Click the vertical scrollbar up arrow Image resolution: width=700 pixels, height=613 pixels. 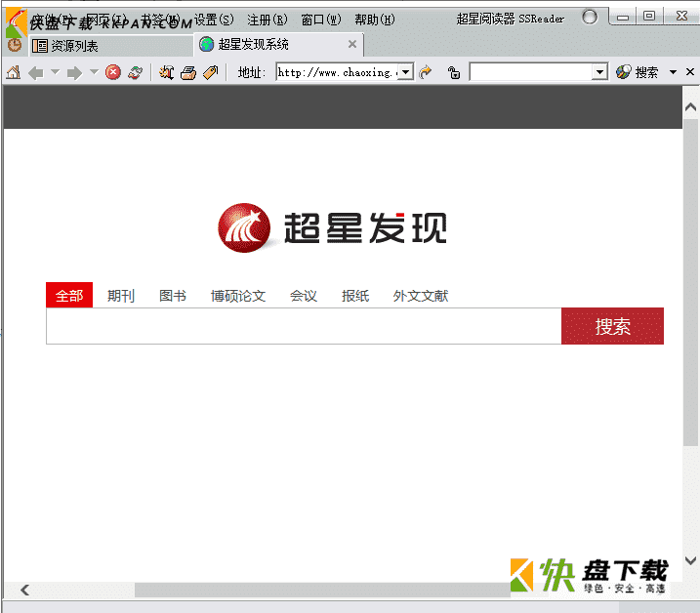point(690,107)
